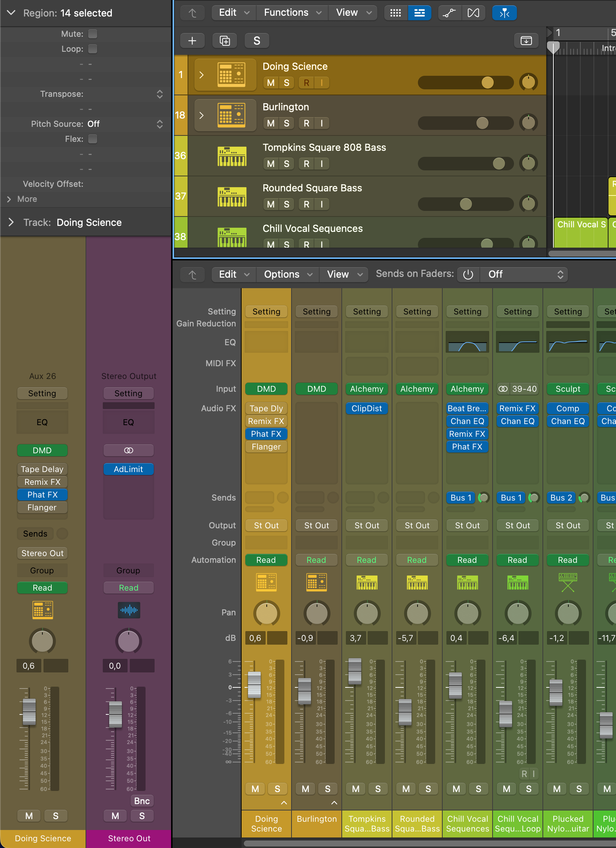
Task: Expand the Track Doing Science inspector
Action: point(11,222)
